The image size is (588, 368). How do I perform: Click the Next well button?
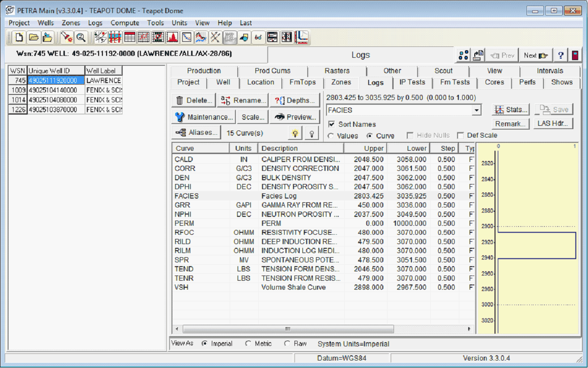pos(535,55)
